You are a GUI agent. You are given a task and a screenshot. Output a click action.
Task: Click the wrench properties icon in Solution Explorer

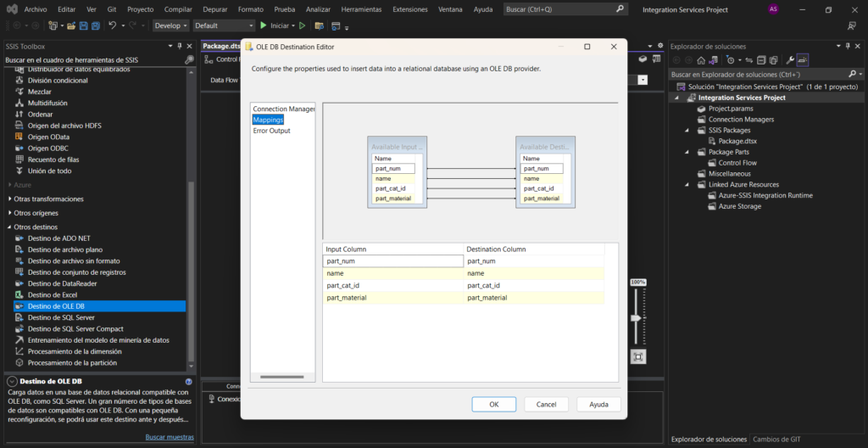(790, 60)
